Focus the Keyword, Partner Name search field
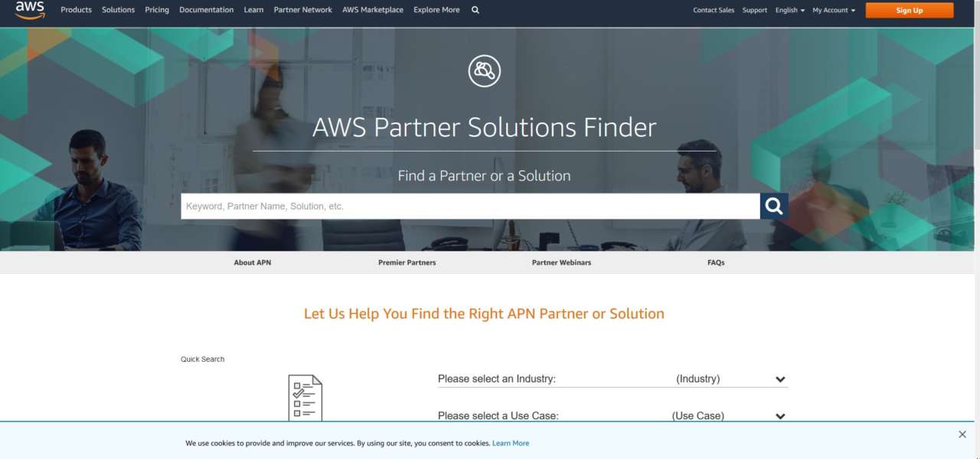This screenshot has height=459, width=980. point(470,206)
